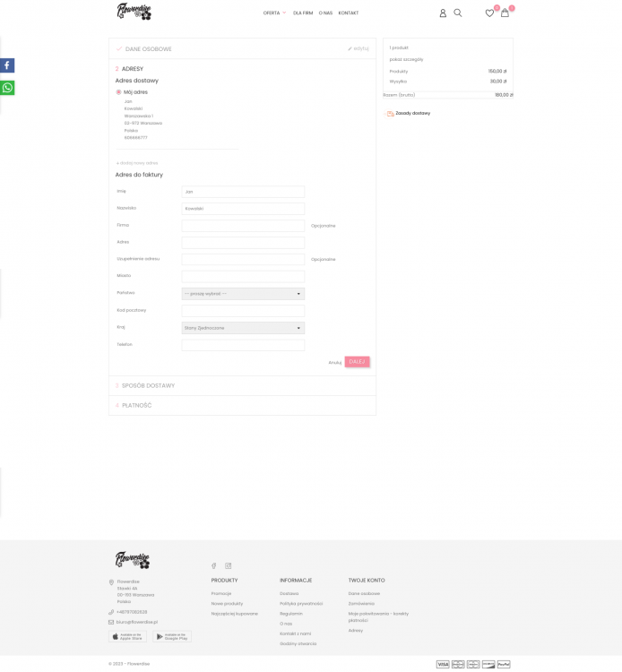Open footer Dostawa link
This screenshot has width=622, height=672.
point(289,593)
